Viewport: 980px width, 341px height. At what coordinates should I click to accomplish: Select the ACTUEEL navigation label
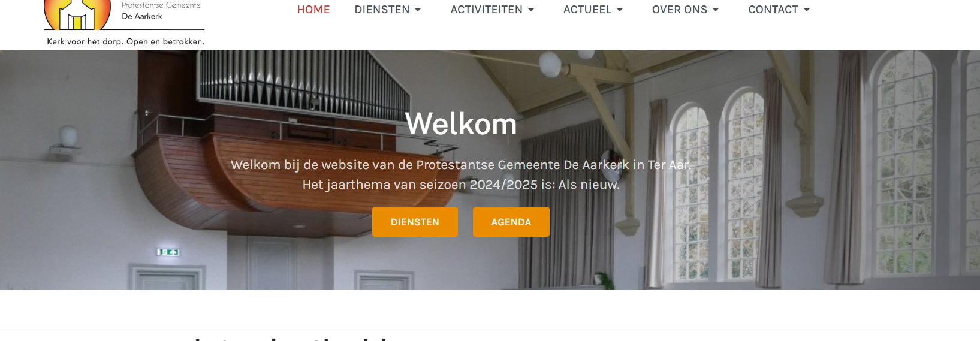[587, 10]
